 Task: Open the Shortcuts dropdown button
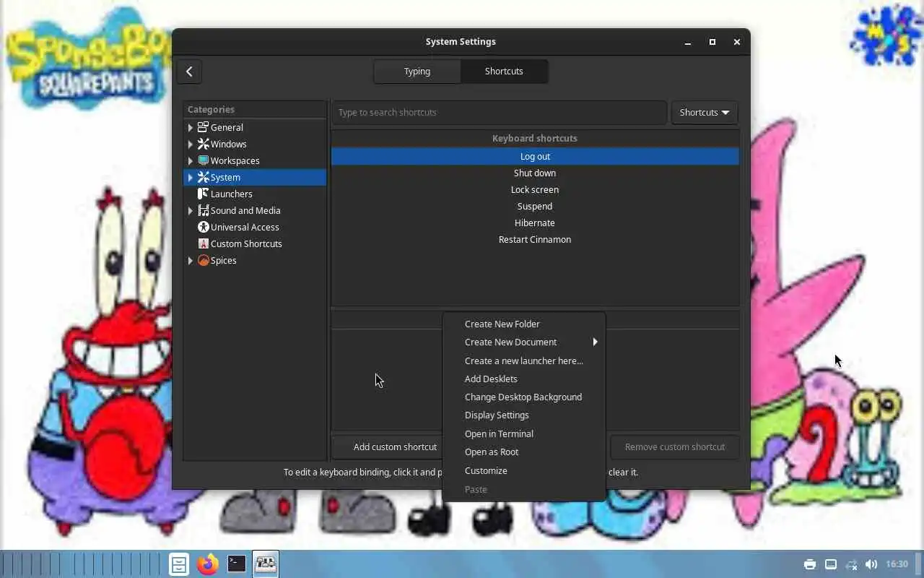[705, 112]
